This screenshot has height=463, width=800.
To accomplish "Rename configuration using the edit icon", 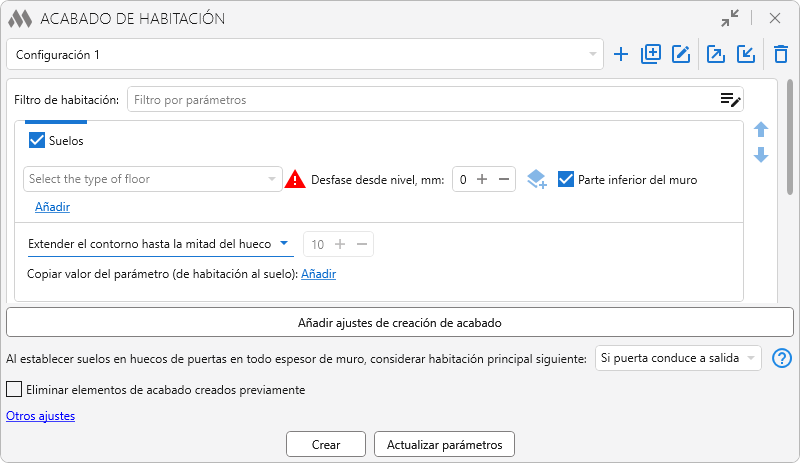I will click(682, 55).
